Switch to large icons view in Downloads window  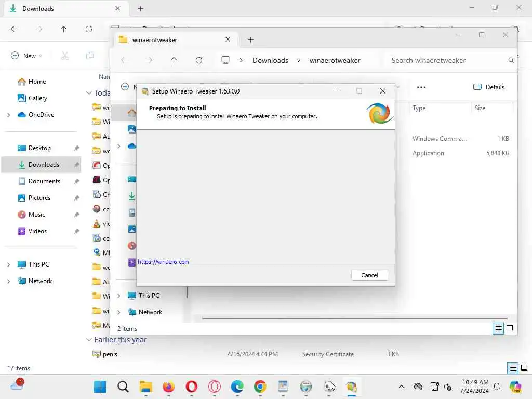tap(524, 368)
